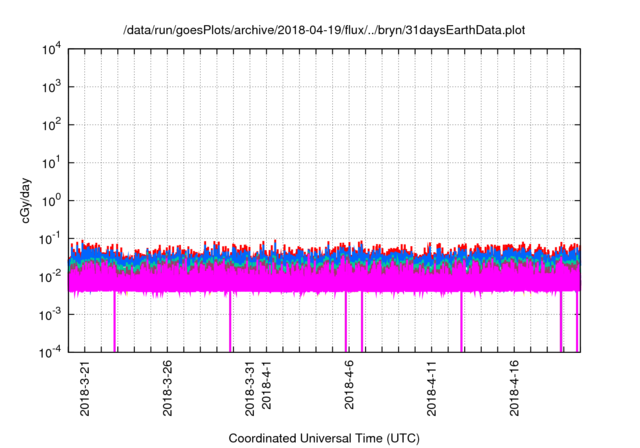Pick the 10^1 y-axis tick label
The height and width of the screenshot is (448, 640).
click(x=51, y=162)
